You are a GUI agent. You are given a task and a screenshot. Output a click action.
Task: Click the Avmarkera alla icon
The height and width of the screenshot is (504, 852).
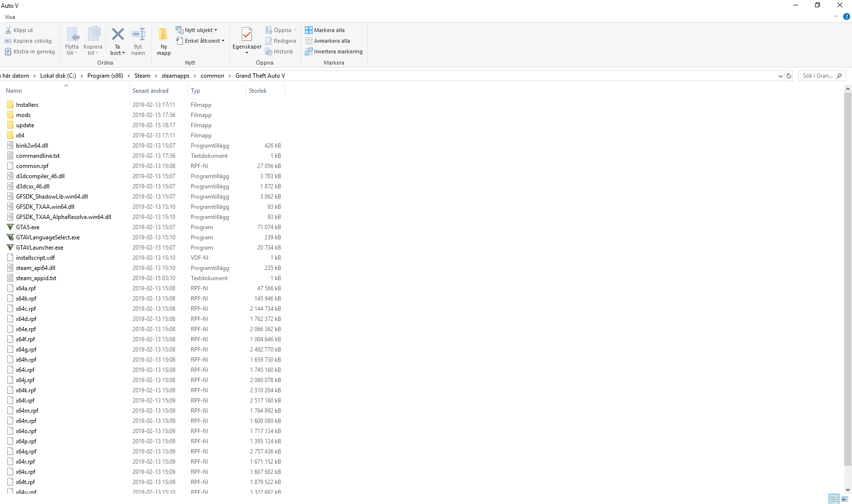[x=309, y=41]
